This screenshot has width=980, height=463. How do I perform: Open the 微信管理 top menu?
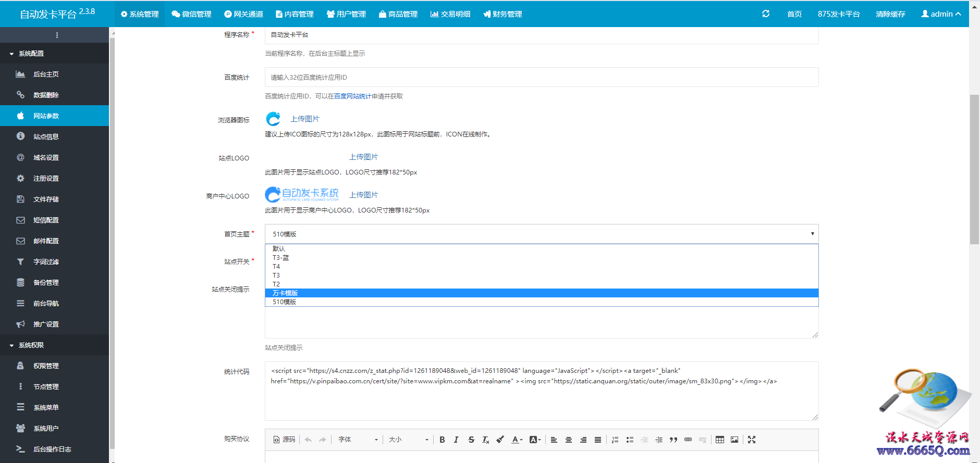191,14
